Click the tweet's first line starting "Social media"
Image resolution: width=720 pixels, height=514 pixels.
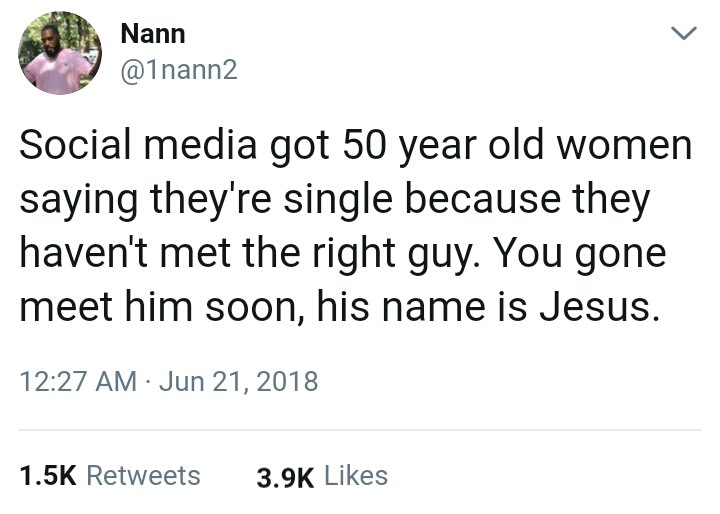tap(355, 146)
